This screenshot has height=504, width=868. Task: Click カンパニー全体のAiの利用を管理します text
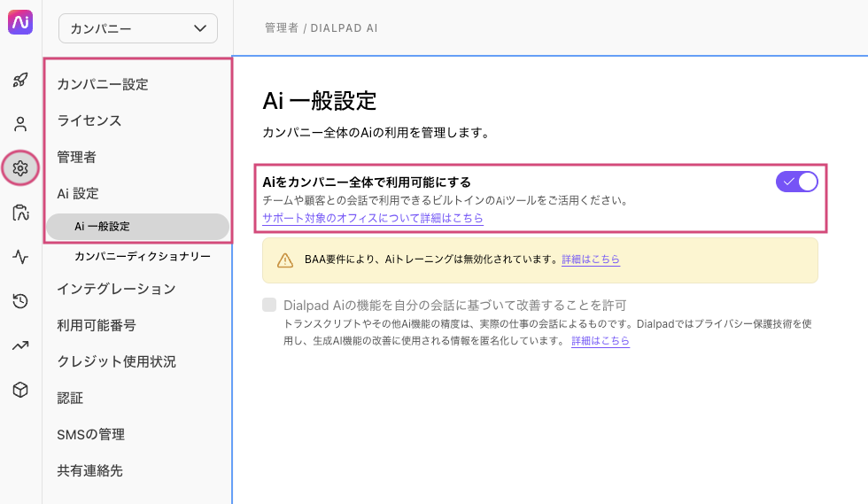(376, 133)
